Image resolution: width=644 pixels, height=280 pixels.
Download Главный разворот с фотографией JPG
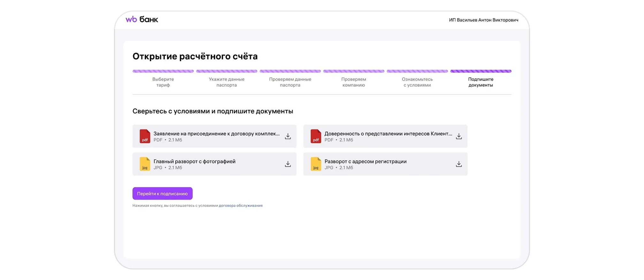coord(288,164)
